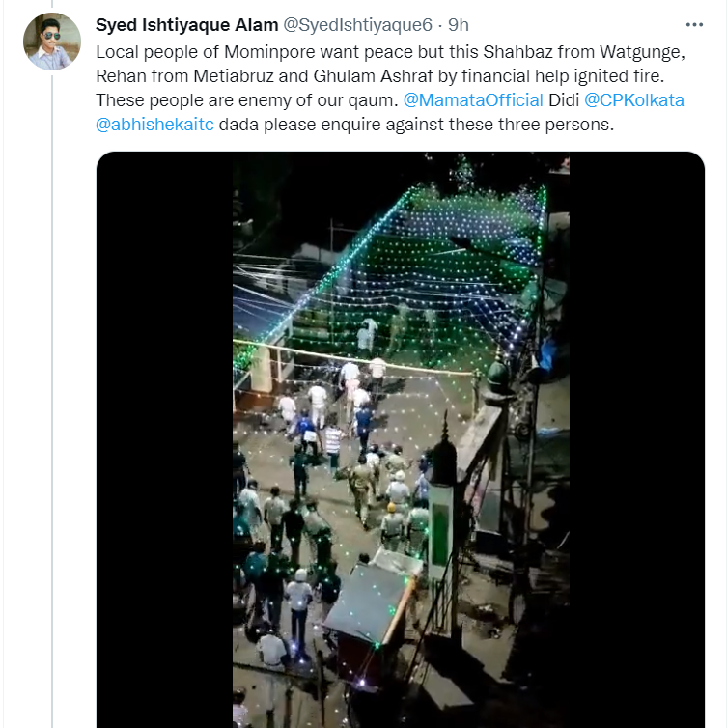Click the vertical thread line below the avatar
This screenshot has width=727, height=728.
click(x=52, y=386)
